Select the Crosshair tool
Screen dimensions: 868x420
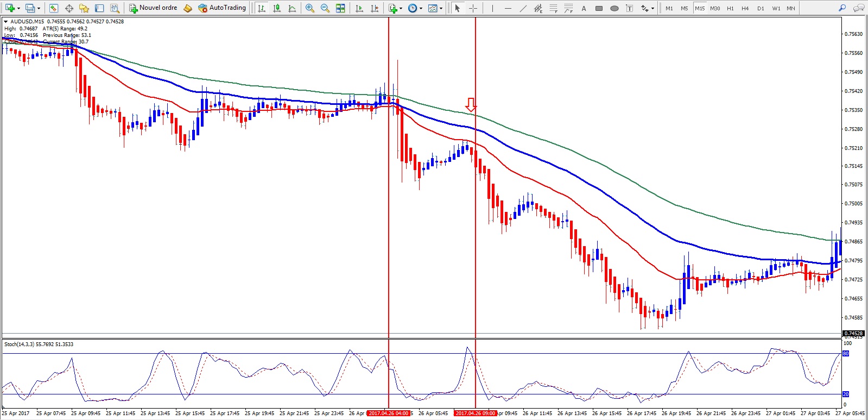pos(473,8)
